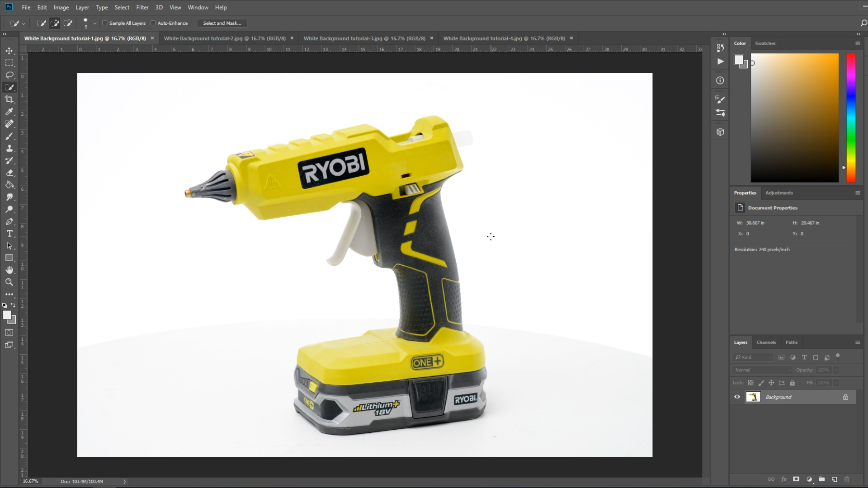Open the Properties panel menu
The width and height of the screenshot is (868, 488).
point(858,193)
